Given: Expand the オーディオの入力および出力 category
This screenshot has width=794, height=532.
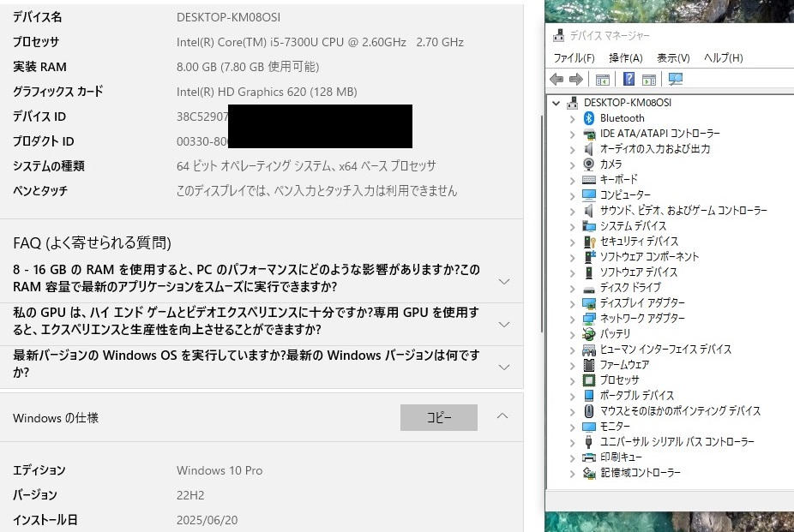Looking at the screenshot, I should [x=572, y=150].
